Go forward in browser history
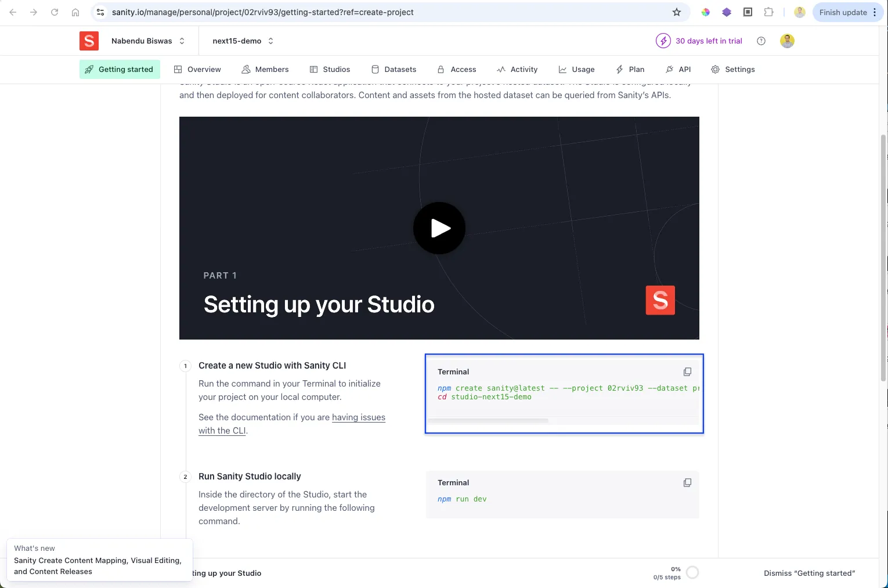This screenshot has height=588, width=888. tap(34, 12)
